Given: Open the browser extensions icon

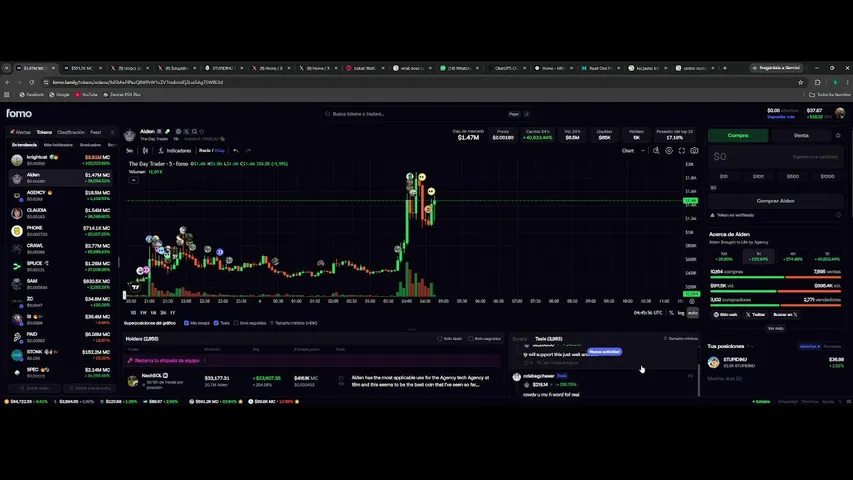Looking at the screenshot, I should 817,82.
